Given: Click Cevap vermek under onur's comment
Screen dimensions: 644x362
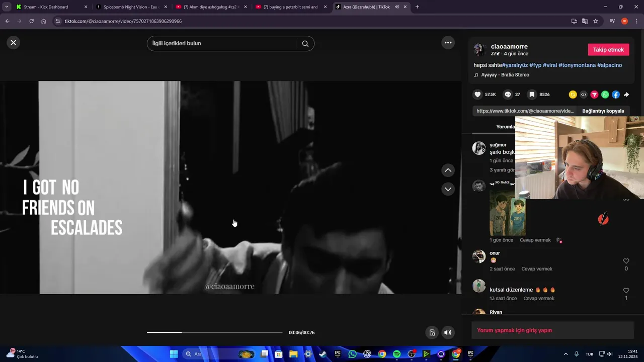Looking at the screenshot, I should pyautogui.click(x=537, y=269).
